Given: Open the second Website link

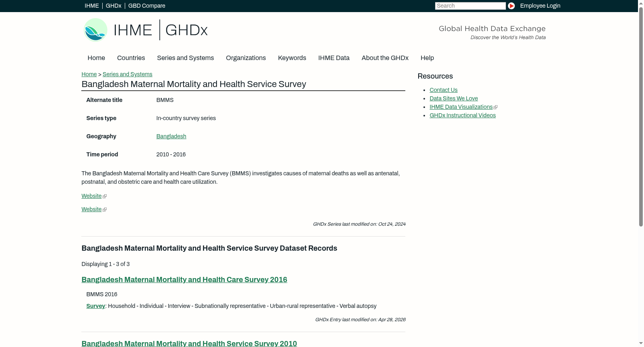Looking at the screenshot, I should click(x=91, y=209).
